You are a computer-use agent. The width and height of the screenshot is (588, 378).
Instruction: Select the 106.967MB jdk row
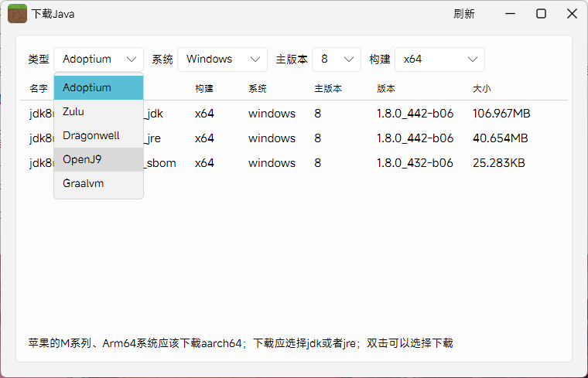348,114
